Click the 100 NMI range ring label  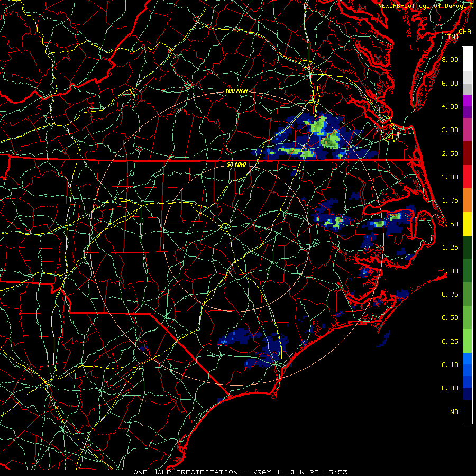coord(236,91)
